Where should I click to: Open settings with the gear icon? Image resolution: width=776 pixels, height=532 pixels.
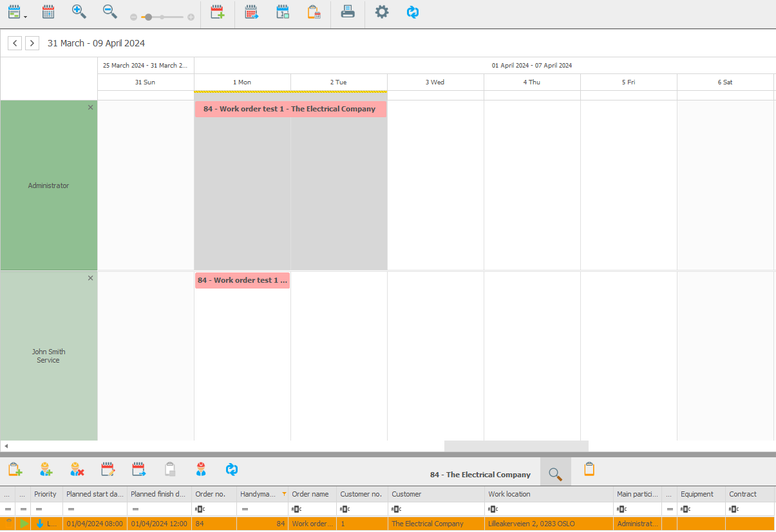pos(382,12)
